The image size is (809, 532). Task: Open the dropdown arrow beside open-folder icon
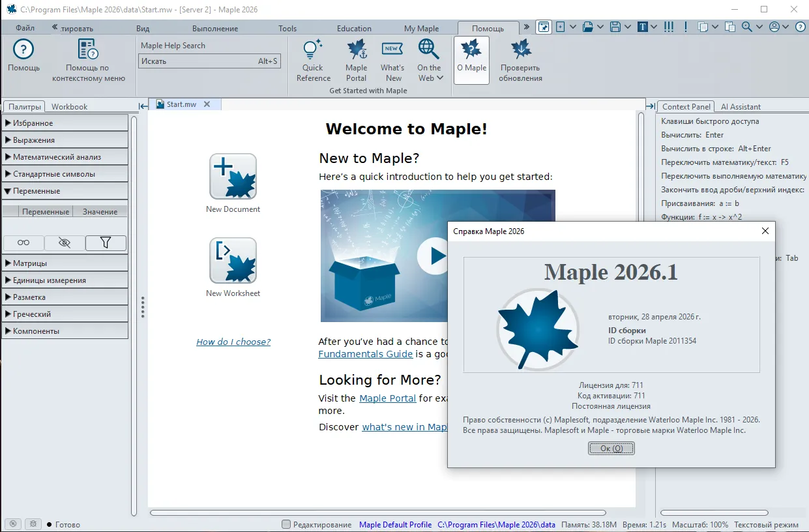click(x=600, y=27)
